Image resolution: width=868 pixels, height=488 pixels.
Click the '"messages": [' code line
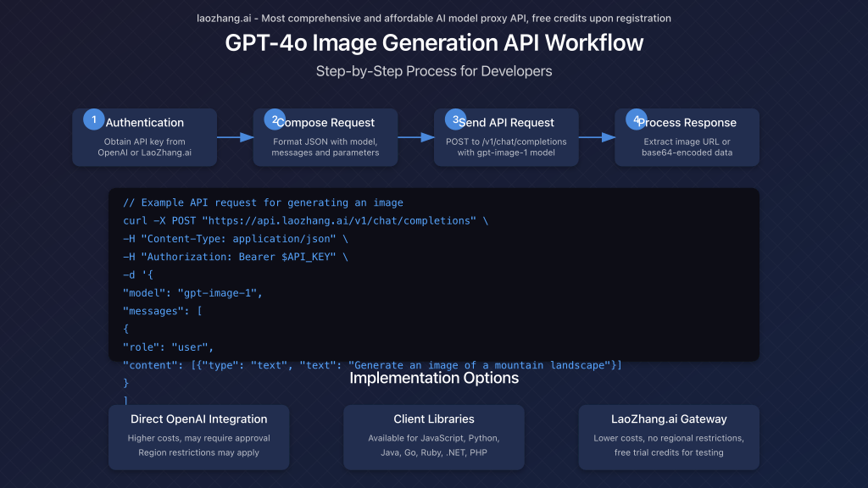(163, 311)
